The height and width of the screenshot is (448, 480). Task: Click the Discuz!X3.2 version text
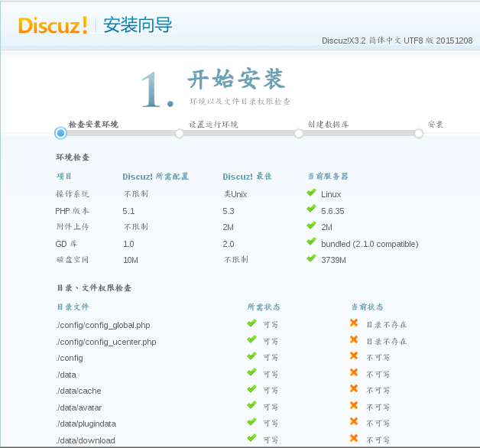click(397, 41)
